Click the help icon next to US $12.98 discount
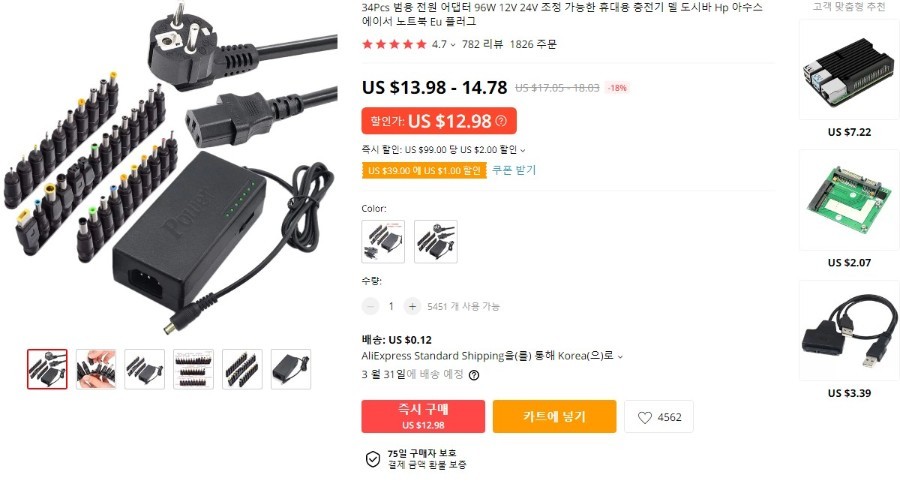The height and width of the screenshot is (502, 900). point(501,121)
